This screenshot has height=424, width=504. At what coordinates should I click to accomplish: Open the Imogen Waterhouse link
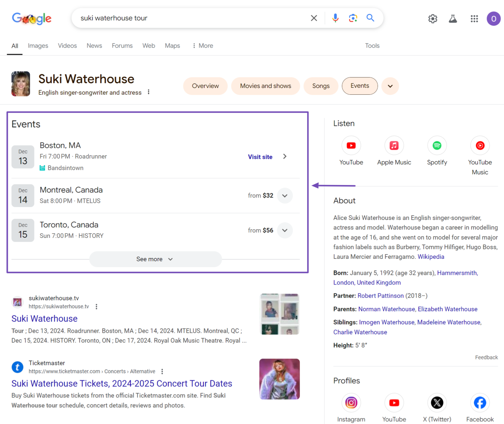pyautogui.click(x=387, y=322)
